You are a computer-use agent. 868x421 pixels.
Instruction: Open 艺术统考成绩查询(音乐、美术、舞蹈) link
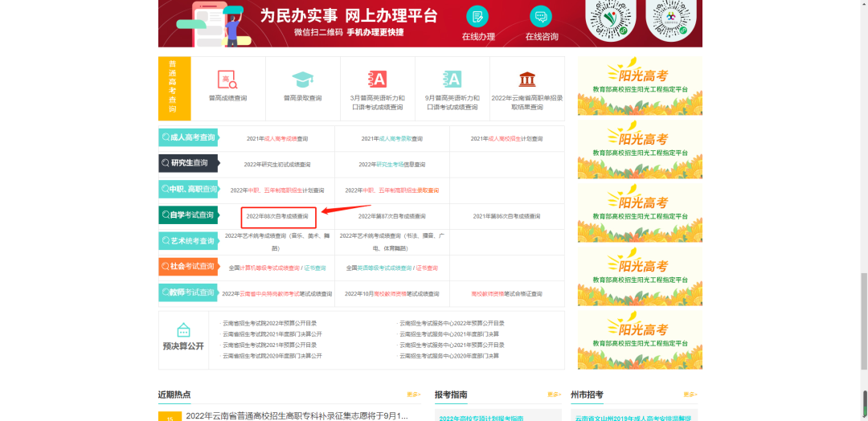pyautogui.click(x=277, y=242)
